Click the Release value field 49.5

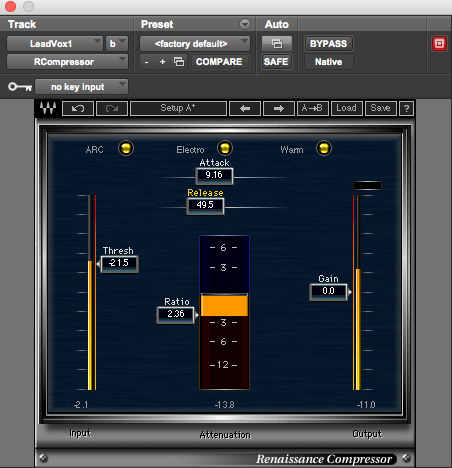(x=205, y=205)
